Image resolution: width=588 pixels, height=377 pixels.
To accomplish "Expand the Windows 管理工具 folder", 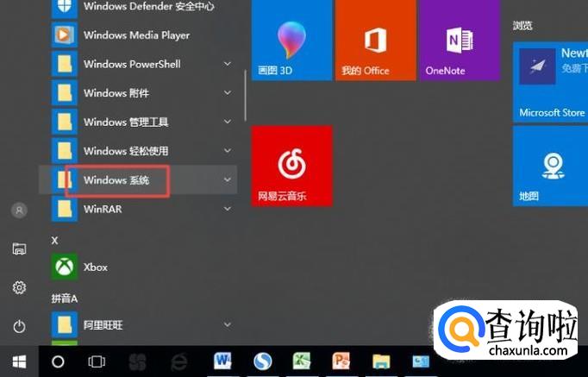I will 228,122.
